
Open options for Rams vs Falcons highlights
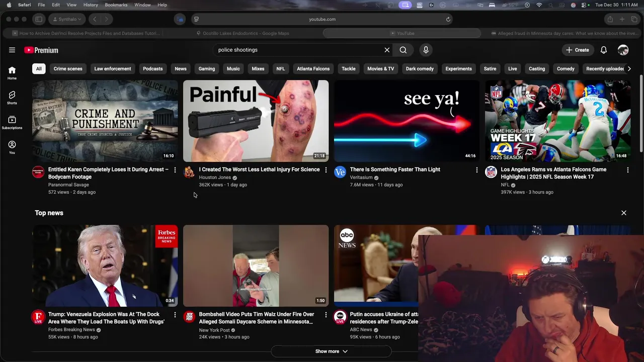(x=627, y=170)
